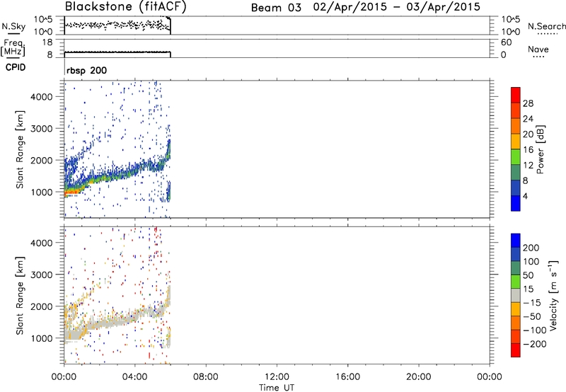
Task: Click the 'N.Search' legend label
Action: click(546, 26)
